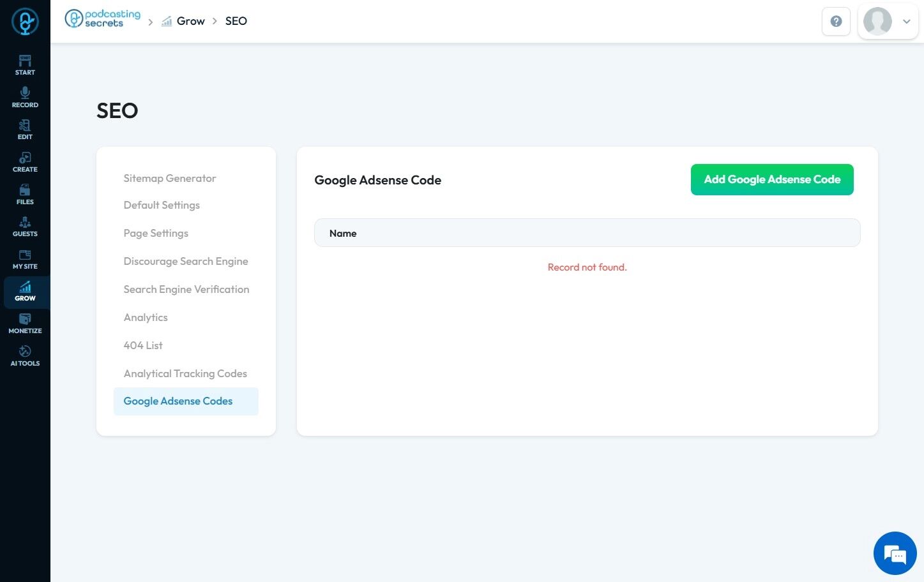Switch to Search Engine Verification
The width and height of the screenshot is (924, 582).
coord(186,289)
